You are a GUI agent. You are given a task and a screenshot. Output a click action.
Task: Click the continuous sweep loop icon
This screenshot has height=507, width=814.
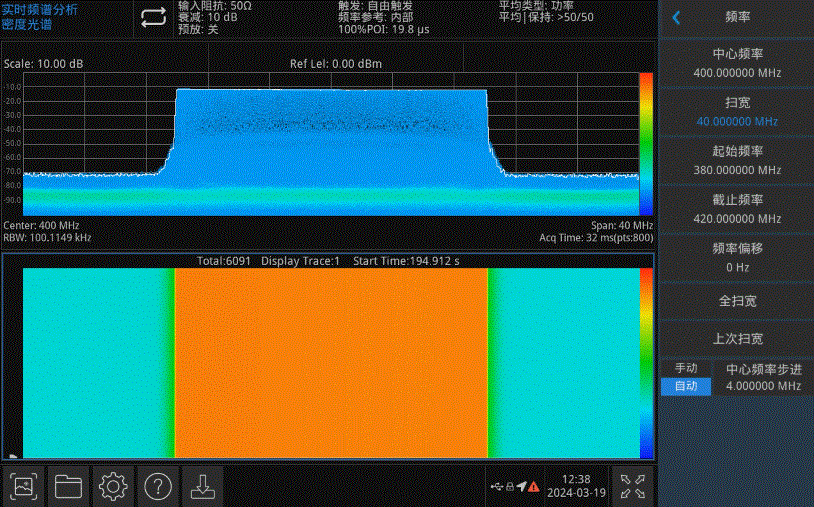[153, 18]
